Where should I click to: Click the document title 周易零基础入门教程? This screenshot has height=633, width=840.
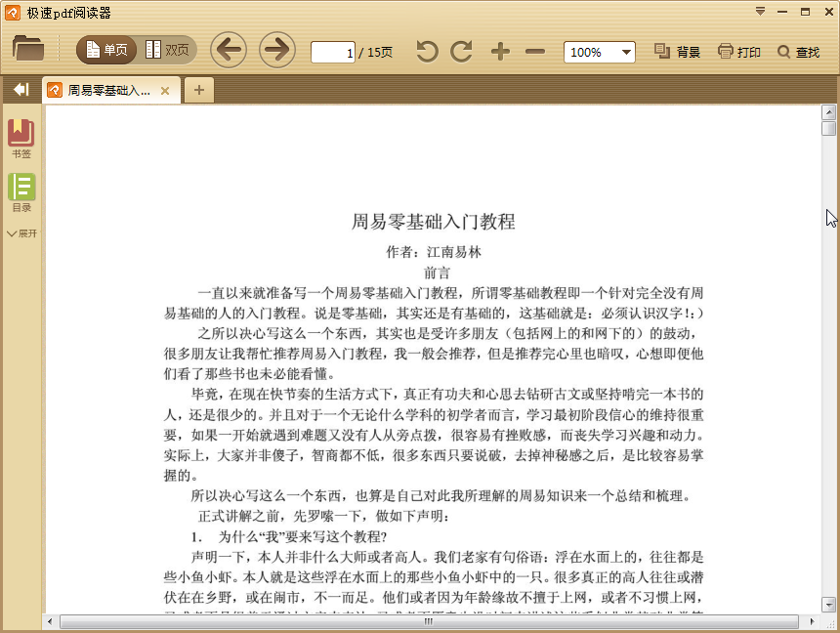433,222
